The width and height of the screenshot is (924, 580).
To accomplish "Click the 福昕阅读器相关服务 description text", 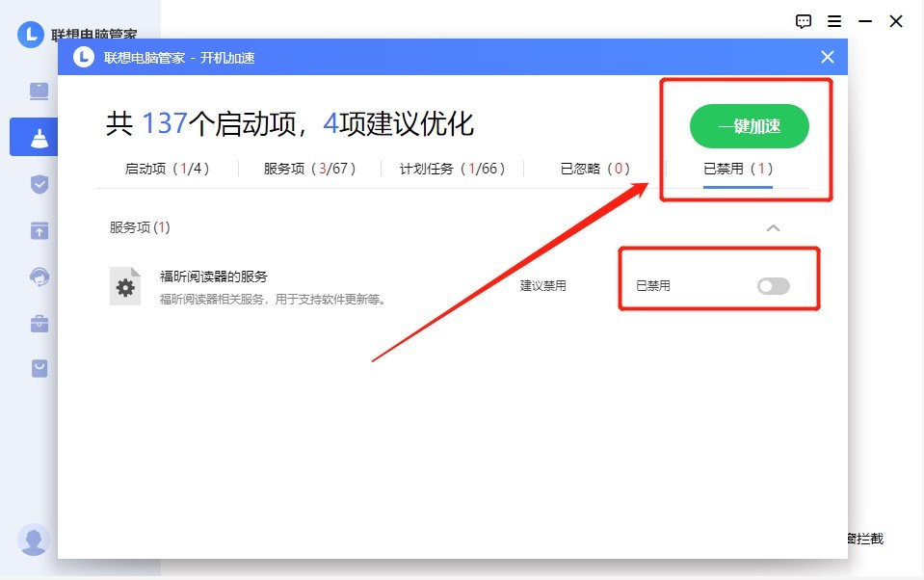I will point(274,300).
